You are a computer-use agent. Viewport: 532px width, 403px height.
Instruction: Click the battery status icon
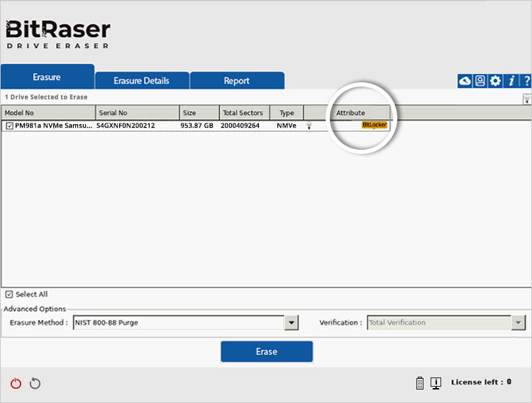tap(420, 383)
